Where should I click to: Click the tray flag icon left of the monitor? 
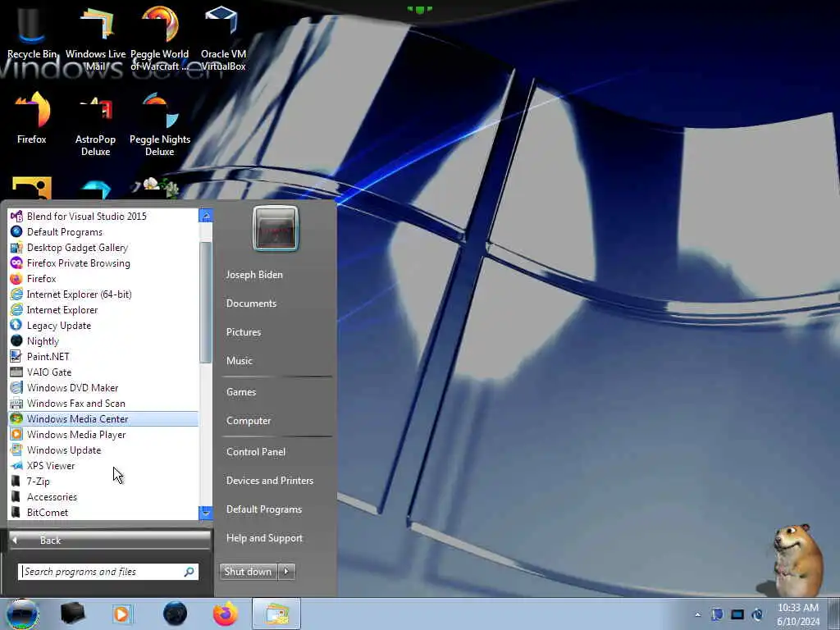click(717, 614)
